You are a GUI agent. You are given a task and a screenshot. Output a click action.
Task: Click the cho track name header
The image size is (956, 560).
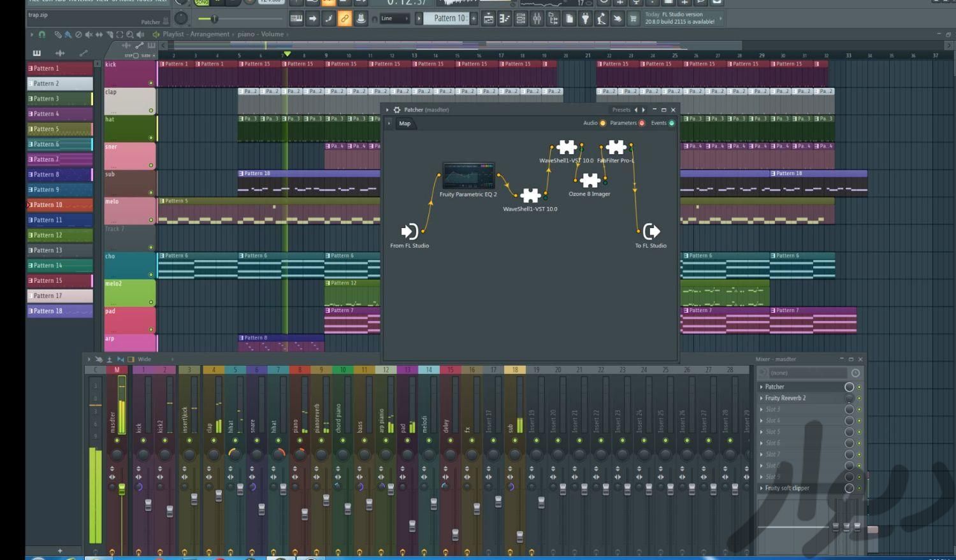pos(130,266)
